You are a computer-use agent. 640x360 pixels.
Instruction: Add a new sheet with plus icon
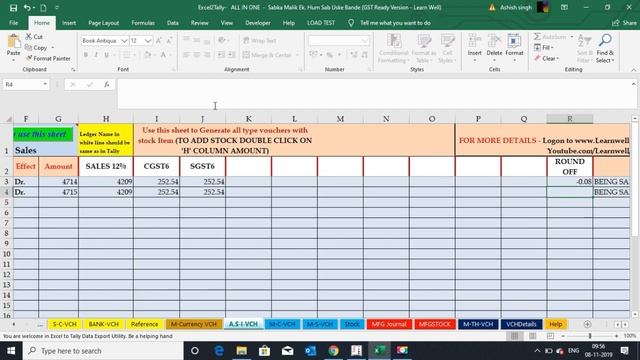587,324
